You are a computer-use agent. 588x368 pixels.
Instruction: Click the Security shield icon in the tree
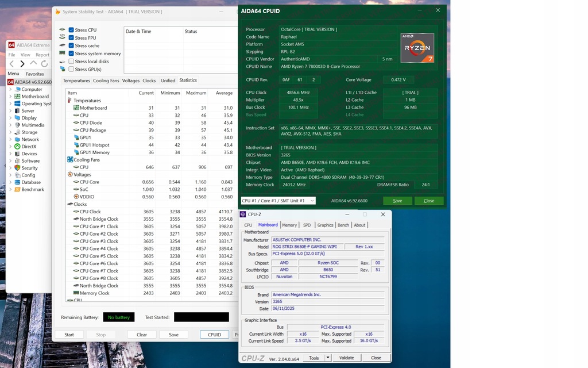[17, 168]
